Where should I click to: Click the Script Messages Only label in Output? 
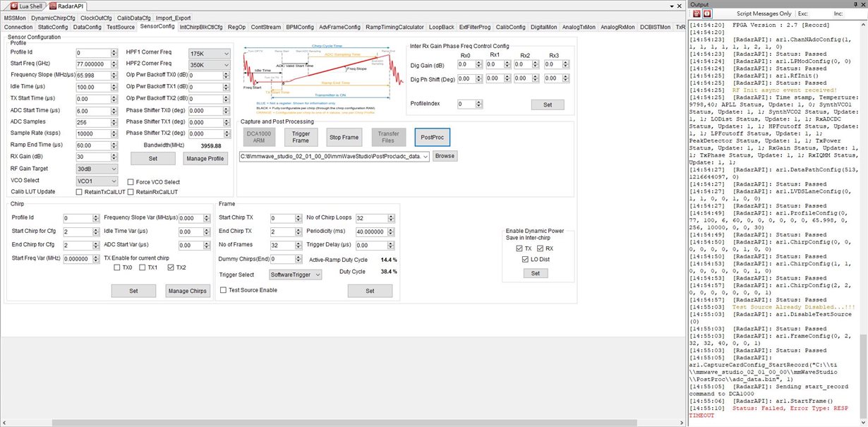764,13
